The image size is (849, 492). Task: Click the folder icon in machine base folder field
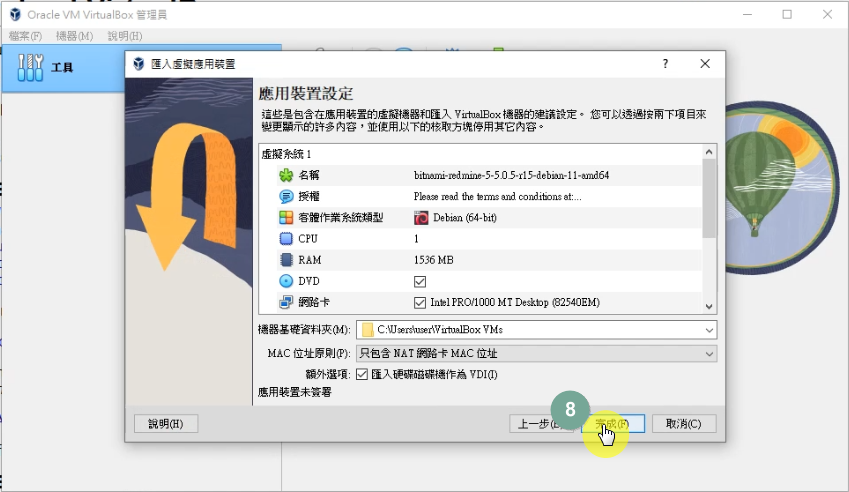(x=368, y=330)
